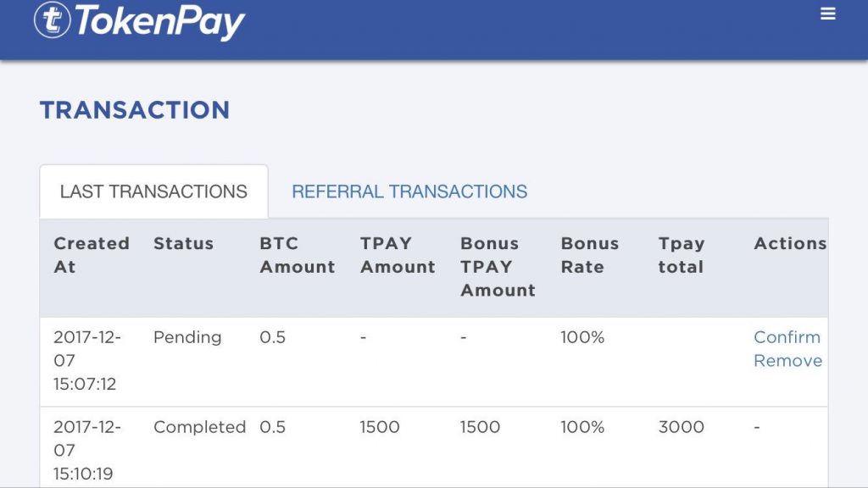868x488 pixels.
Task: Remove the pending transaction
Action: pos(787,361)
